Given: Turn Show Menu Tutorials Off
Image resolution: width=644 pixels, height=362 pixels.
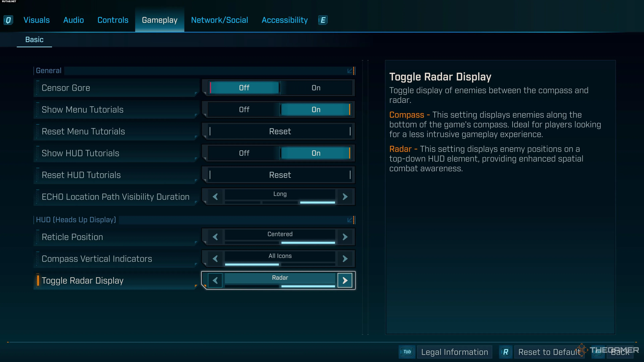Looking at the screenshot, I should 244,109.
